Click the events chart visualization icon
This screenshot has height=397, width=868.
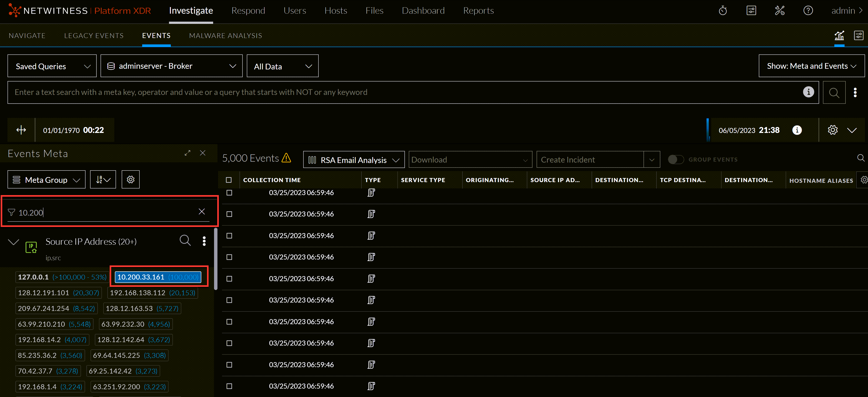(x=839, y=36)
